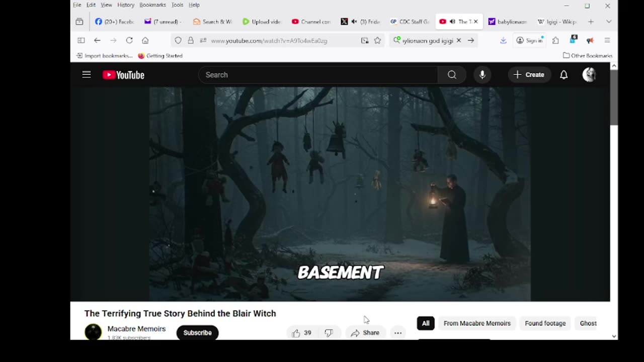Open the list all tabs dropdown
The image size is (644, 362).
click(x=609, y=22)
